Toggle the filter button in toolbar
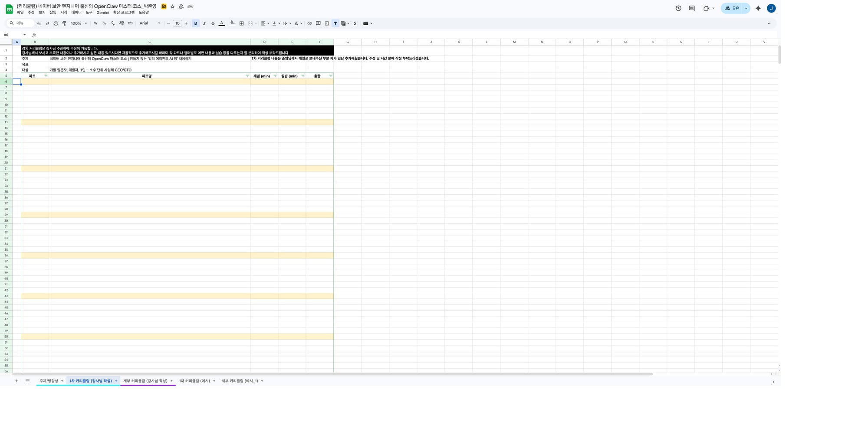Image resolution: width=868 pixels, height=429 pixels. (335, 23)
